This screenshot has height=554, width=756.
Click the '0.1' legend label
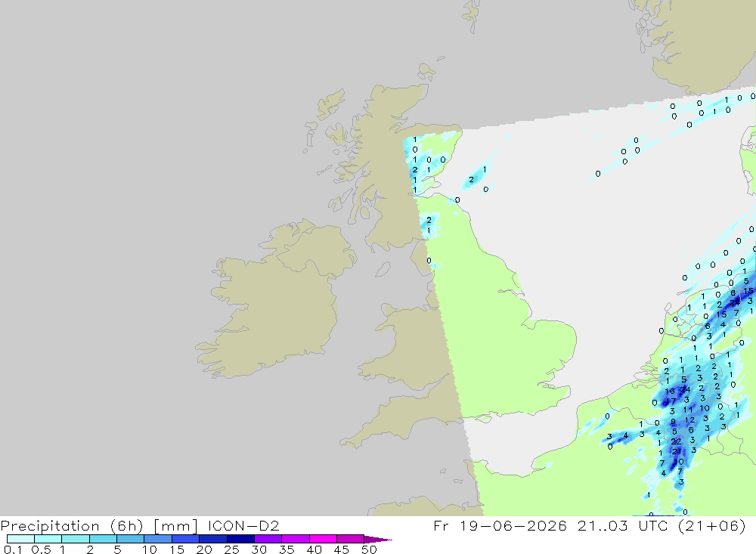13,549
